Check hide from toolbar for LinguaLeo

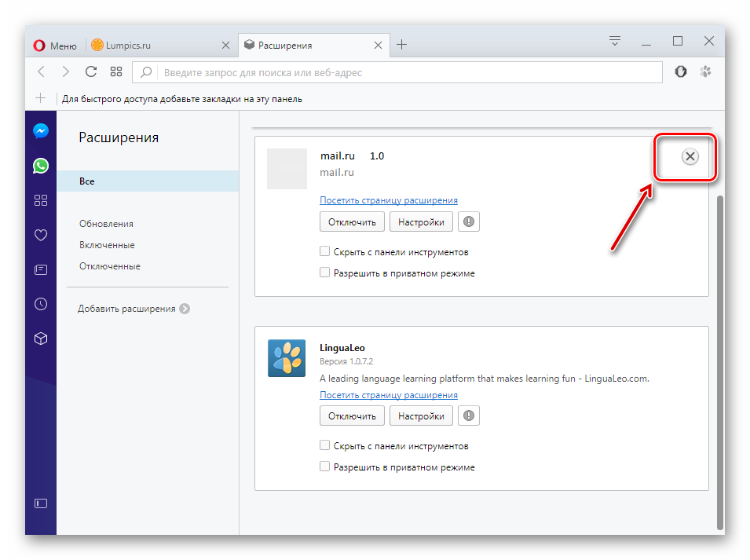coord(325,445)
